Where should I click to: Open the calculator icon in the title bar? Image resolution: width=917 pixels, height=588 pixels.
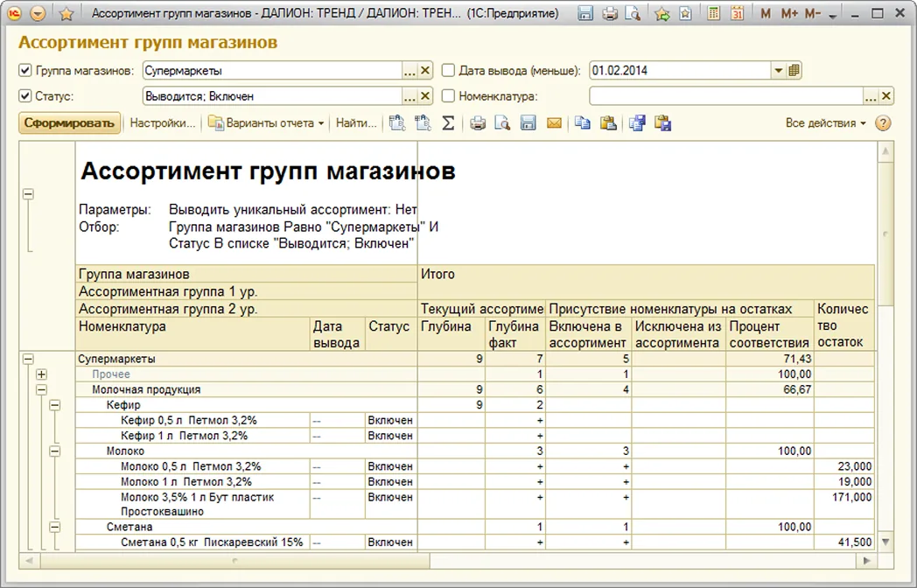(x=713, y=13)
